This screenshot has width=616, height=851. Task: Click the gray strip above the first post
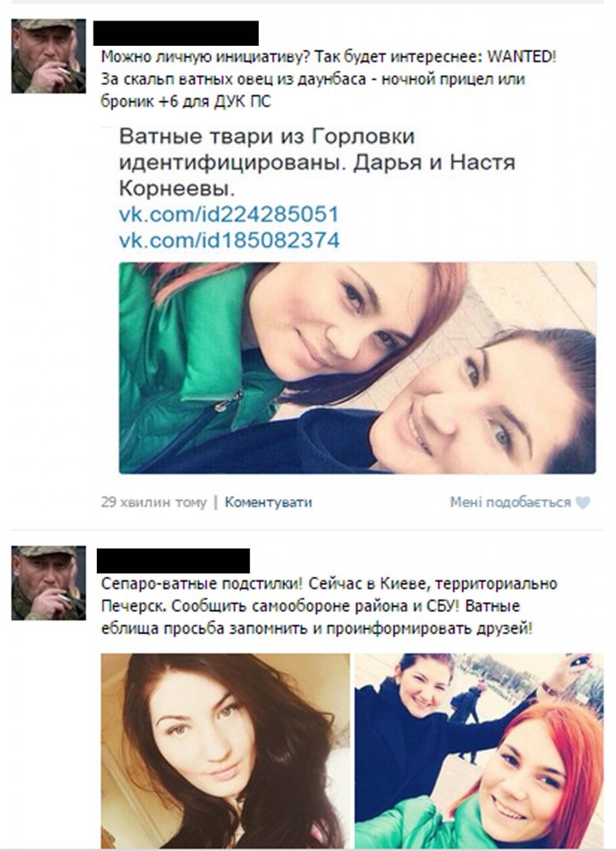click(x=307, y=3)
